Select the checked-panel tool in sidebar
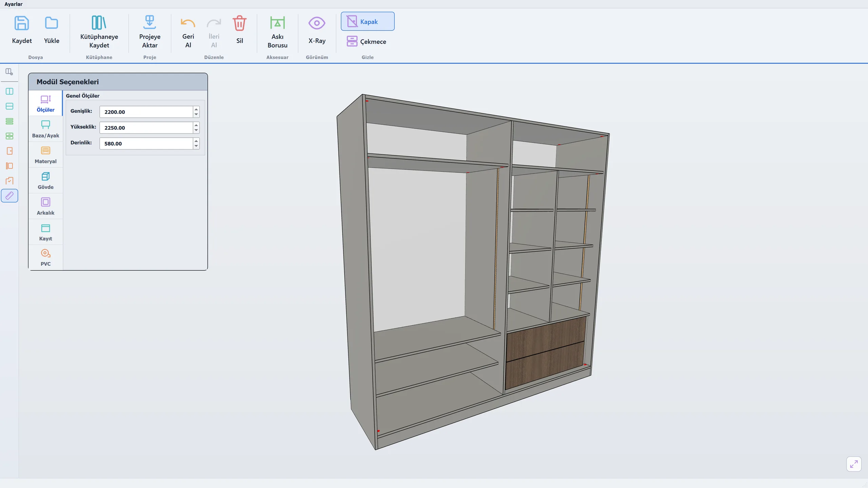The height and width of the screenshot is (488, 868). 9,181
